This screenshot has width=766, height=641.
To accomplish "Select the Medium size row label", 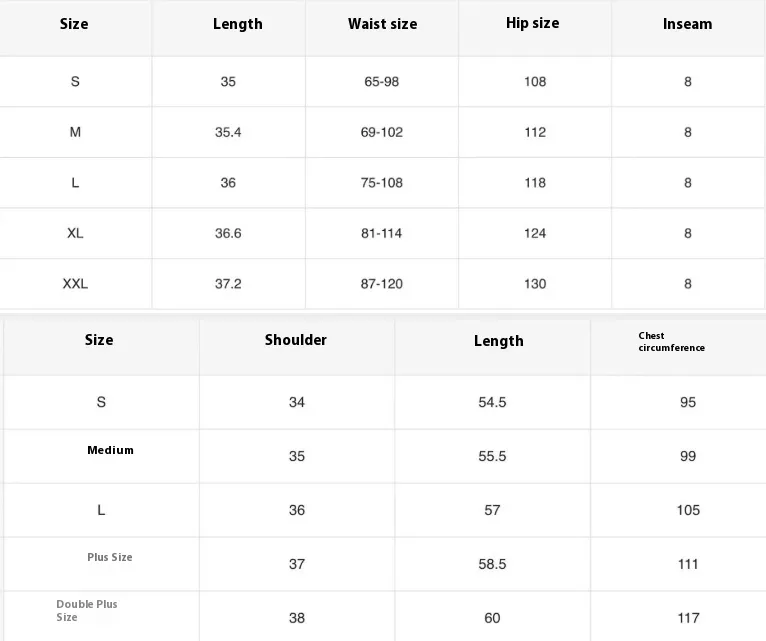I will pyautogui.click(x=110, y=450).
